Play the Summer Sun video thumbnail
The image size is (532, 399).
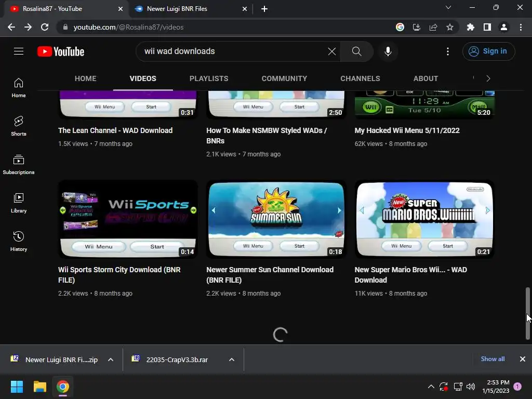[x=276, y=219]
